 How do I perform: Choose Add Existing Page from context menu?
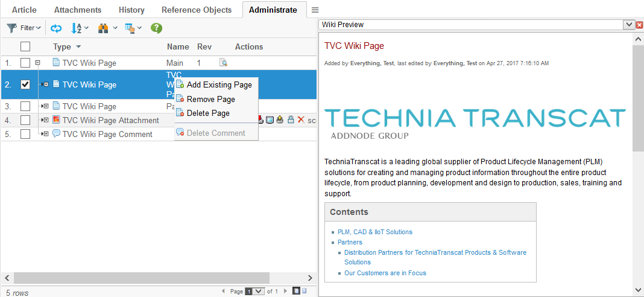(219, 85)
